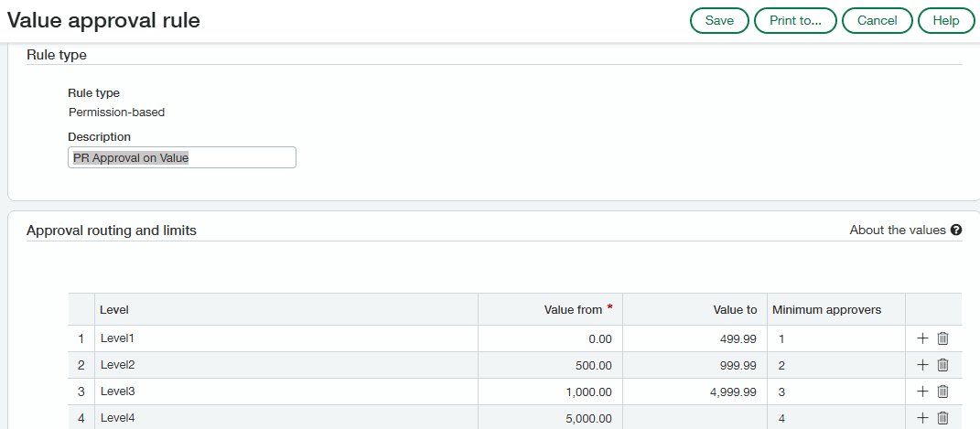Add a row after Level4
This screenshot has height=429, width=980.
coord(922,418)
